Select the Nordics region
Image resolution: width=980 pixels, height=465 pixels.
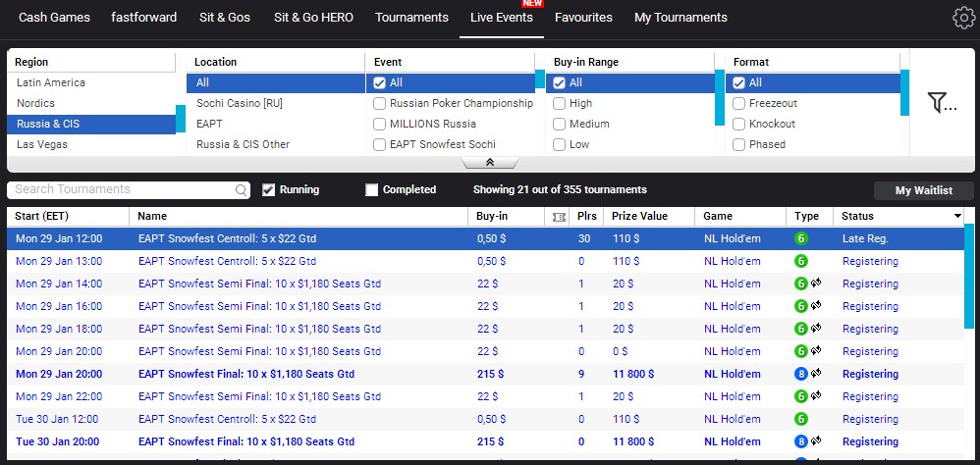coord(91,103)
